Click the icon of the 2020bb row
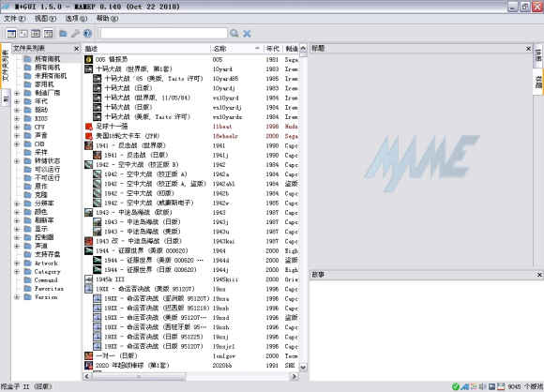Image resolution: width=544 pixels, height=392 pixels. 89,366
